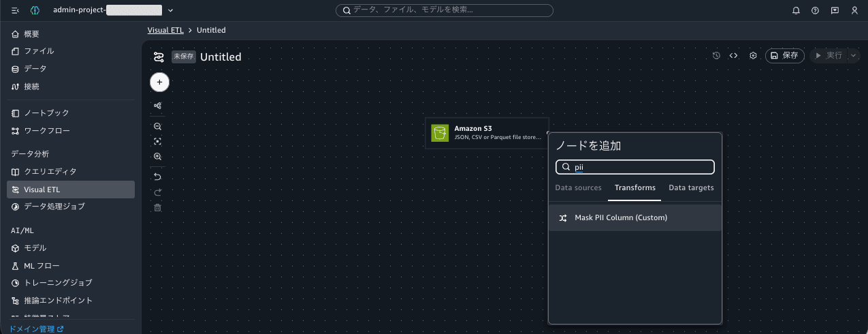
Task: Open notifications bell icon
Action: click(x=796, y=10)
